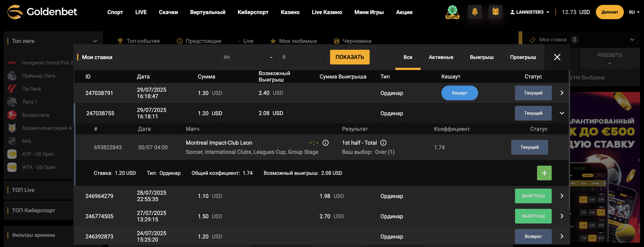Click the Топ-события trophy icon
This screenshot has height=247, width=644.
click(x=120, y=41)
